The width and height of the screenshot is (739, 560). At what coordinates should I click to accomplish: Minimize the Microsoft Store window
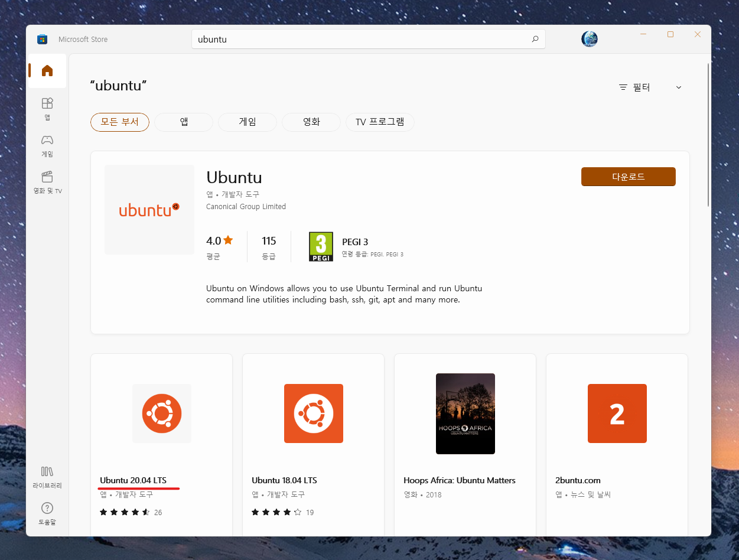point(643,34)
